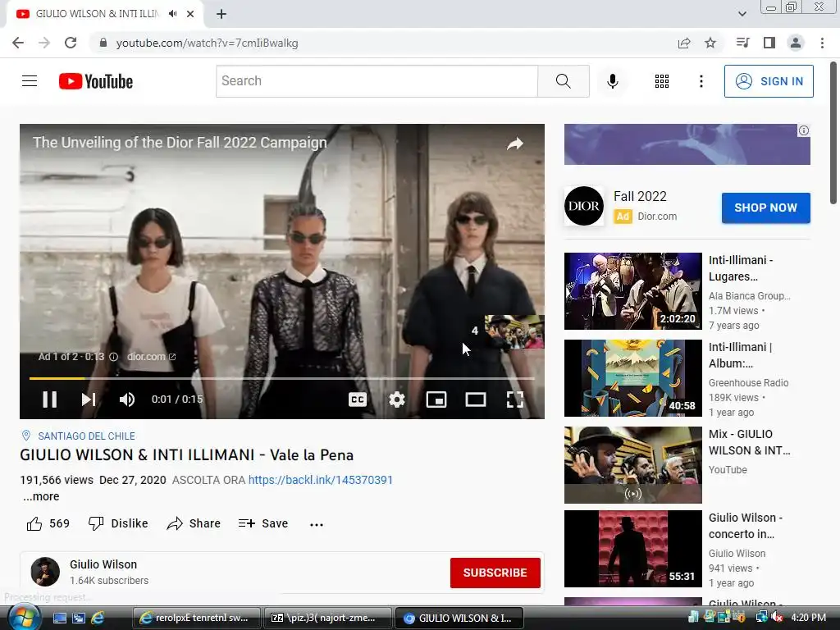The width and height of the screenshot is (840, 630).
Task: Switch to 7z archive taskbar window
Action: [327, 618]
